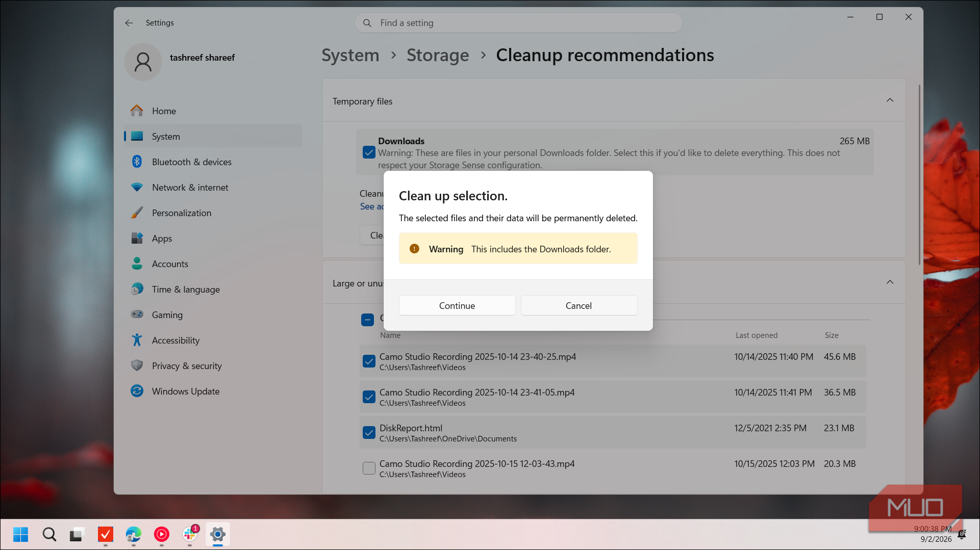Click the Settings gear icon in taskbar
Viewport: 980px width, 550px height.
[218, 534]
